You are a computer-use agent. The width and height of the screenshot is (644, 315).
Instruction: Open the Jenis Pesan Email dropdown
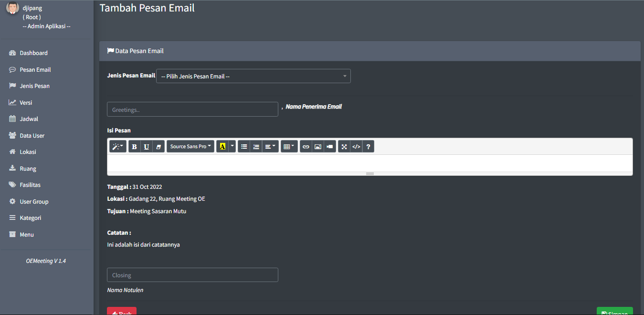click(x=253, y=76)
